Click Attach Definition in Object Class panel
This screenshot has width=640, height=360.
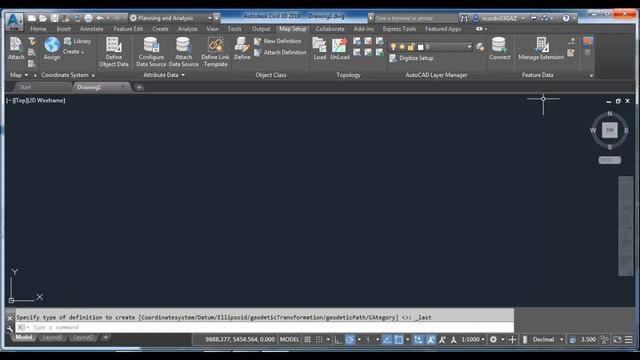click(x=280, y=53)
